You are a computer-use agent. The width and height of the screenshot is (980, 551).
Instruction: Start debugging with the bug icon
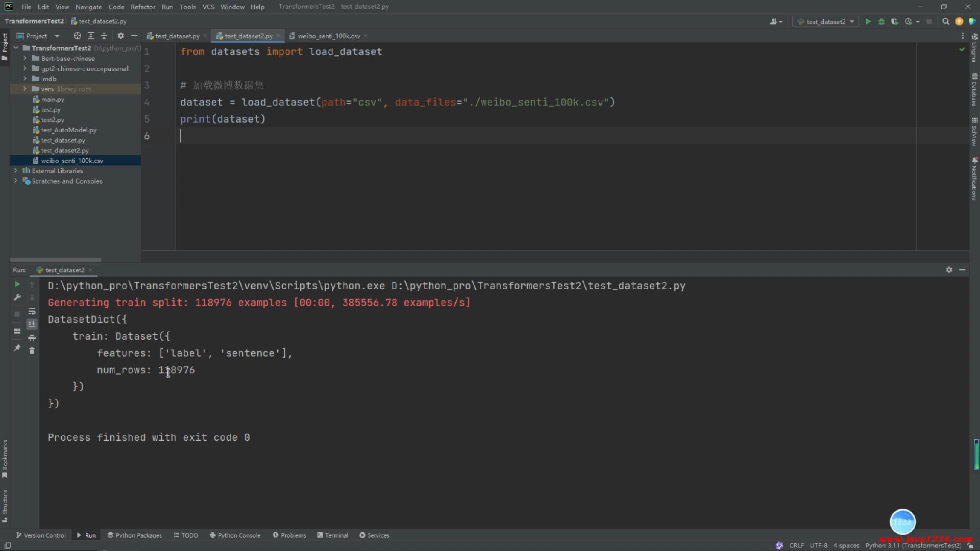[x=881, y=21]
